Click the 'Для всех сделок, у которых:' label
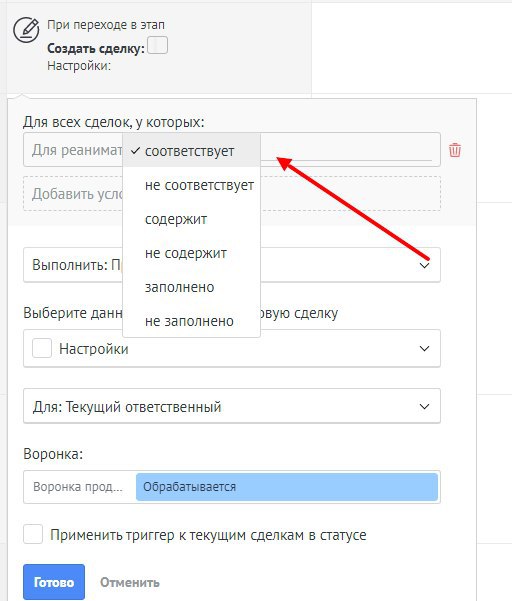The width and height of the screenshot is (512, 601). pyautogui.click(x=114, y=122)
